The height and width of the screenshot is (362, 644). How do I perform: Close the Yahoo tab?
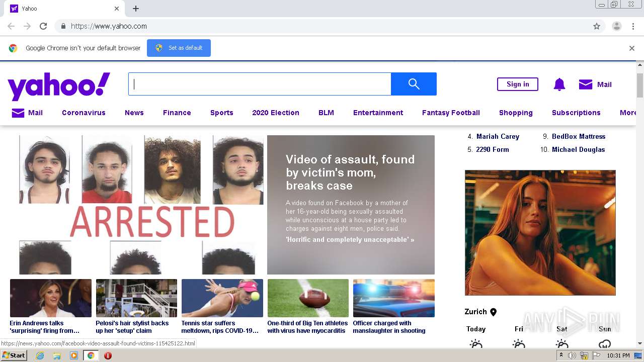coord(117,9)
